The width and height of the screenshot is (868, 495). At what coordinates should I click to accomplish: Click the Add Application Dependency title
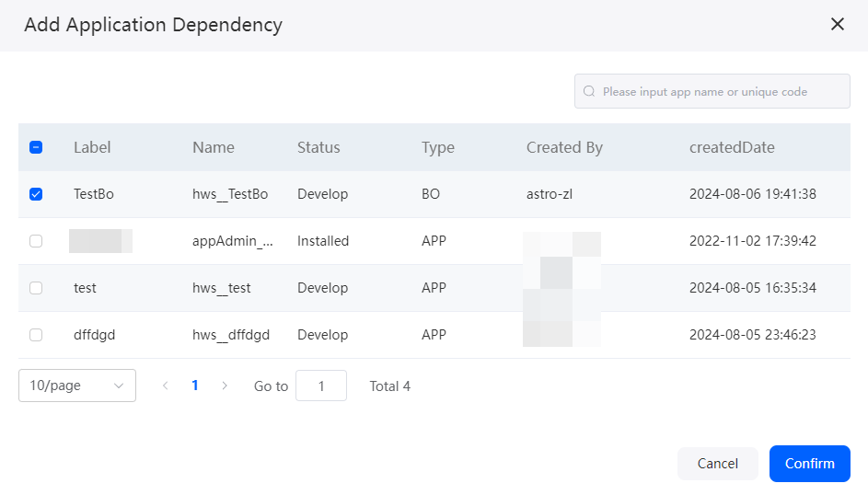click(154, 25)
